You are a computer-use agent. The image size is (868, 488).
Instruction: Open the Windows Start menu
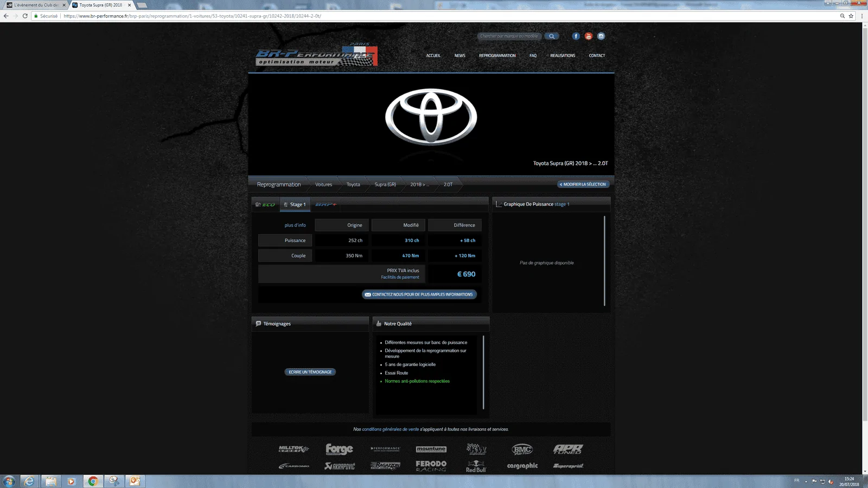9,481
